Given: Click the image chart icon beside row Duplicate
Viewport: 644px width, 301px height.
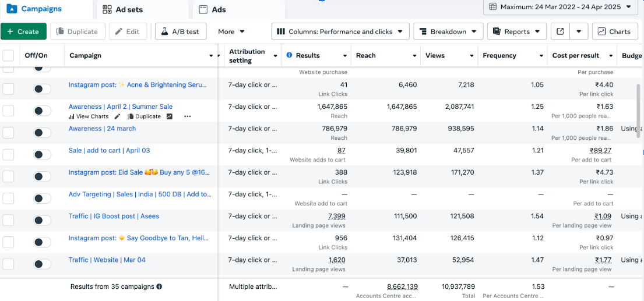Looking at the screenshot, I should 170,116.
